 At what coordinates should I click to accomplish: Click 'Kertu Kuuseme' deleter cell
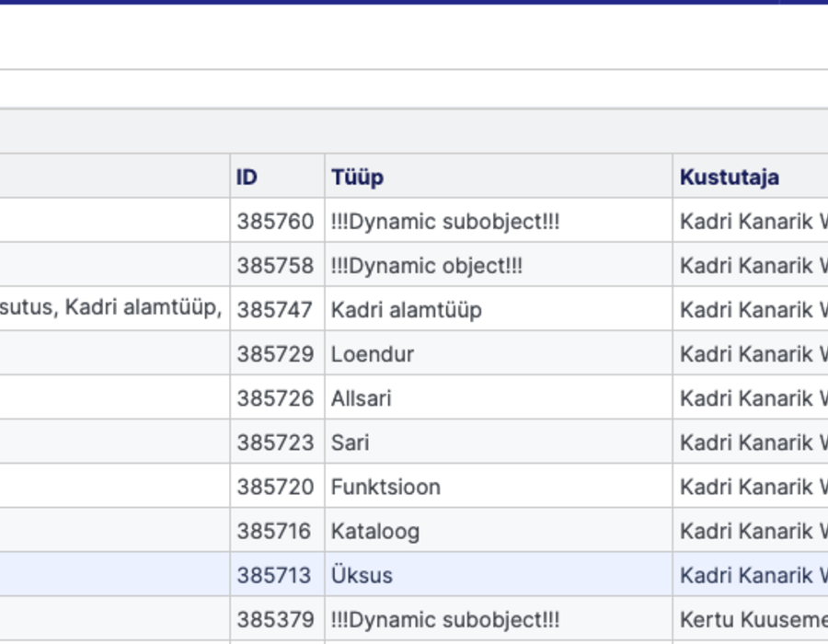tap(751, 620)
